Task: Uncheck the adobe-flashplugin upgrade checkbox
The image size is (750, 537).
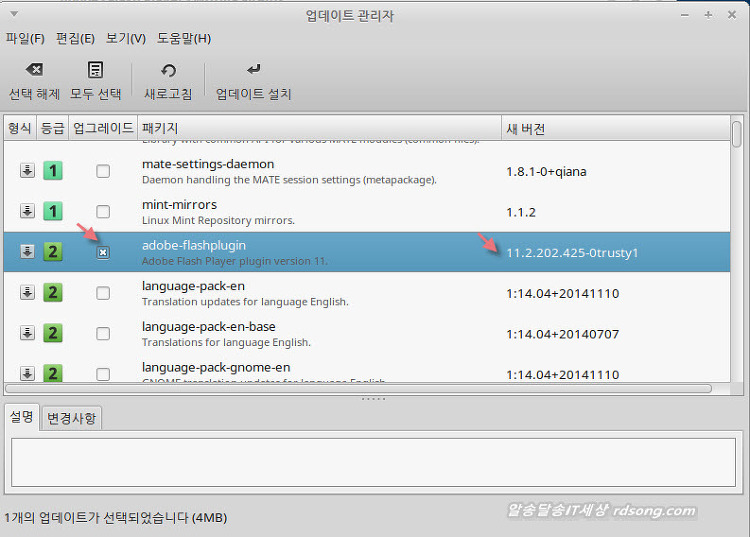Action: pos(103,253)
